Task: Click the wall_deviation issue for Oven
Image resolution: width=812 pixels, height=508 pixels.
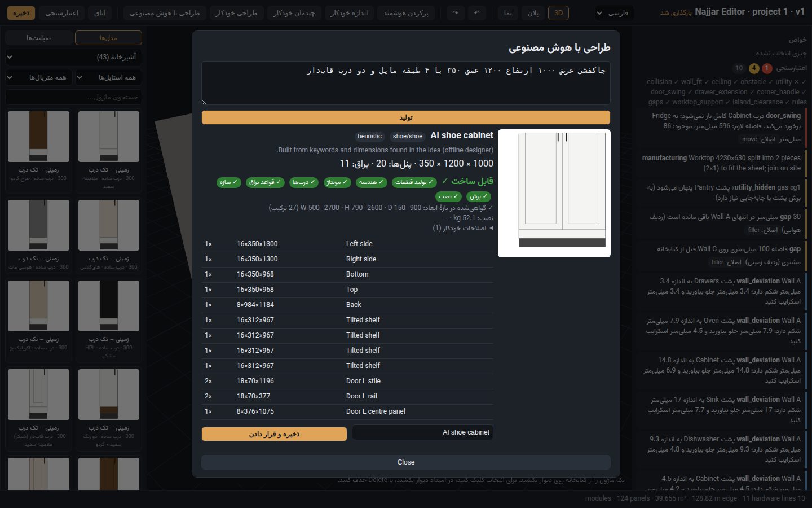Action: point(722,331)
